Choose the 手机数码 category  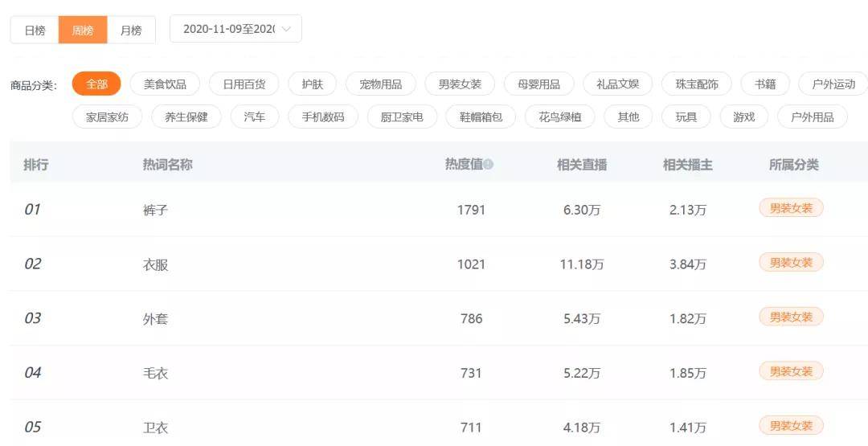[x=323, y=117]
